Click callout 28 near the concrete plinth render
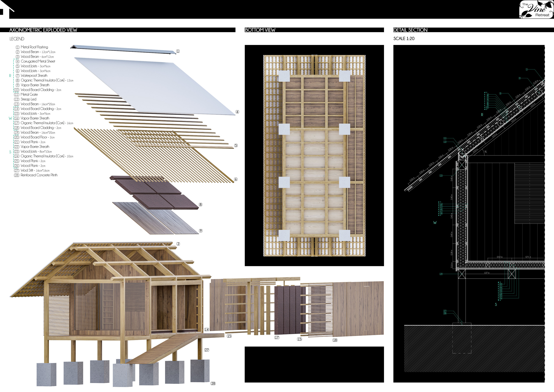This screenshot has width=554, height=392. pyautogui.click(x=213, y=383)
